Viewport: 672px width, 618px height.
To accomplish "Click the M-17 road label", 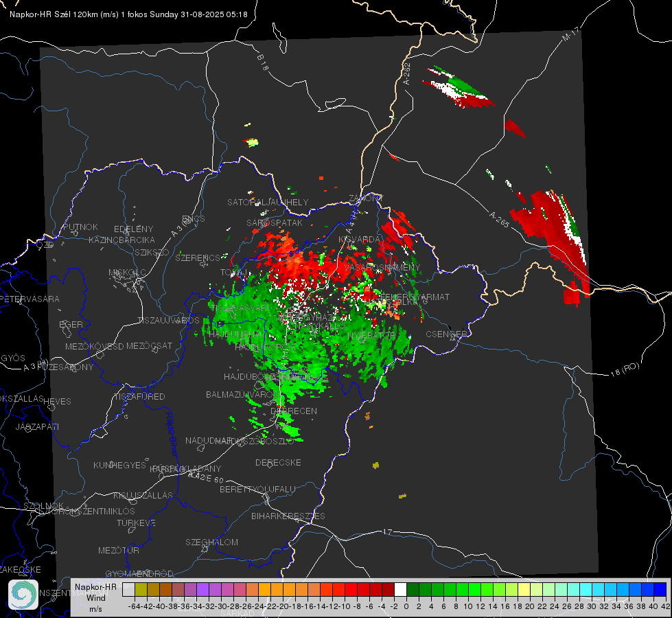I will (x=571, y=34).
